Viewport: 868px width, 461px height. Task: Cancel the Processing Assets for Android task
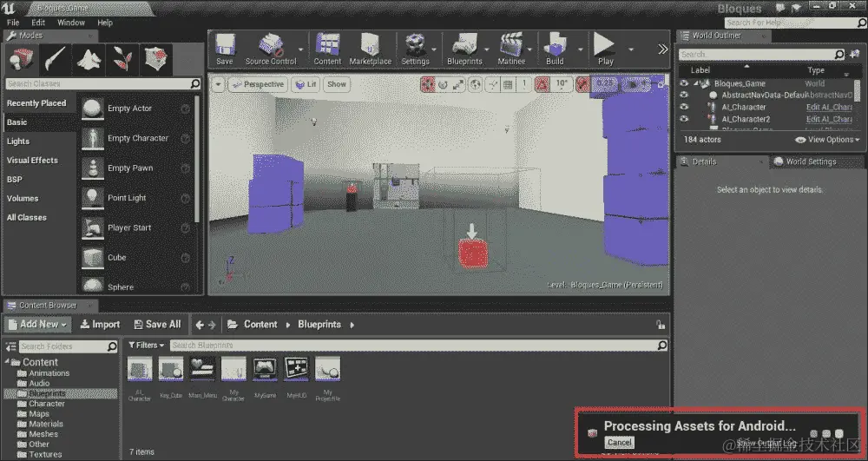pyautogui.click(x=619, y=443)
